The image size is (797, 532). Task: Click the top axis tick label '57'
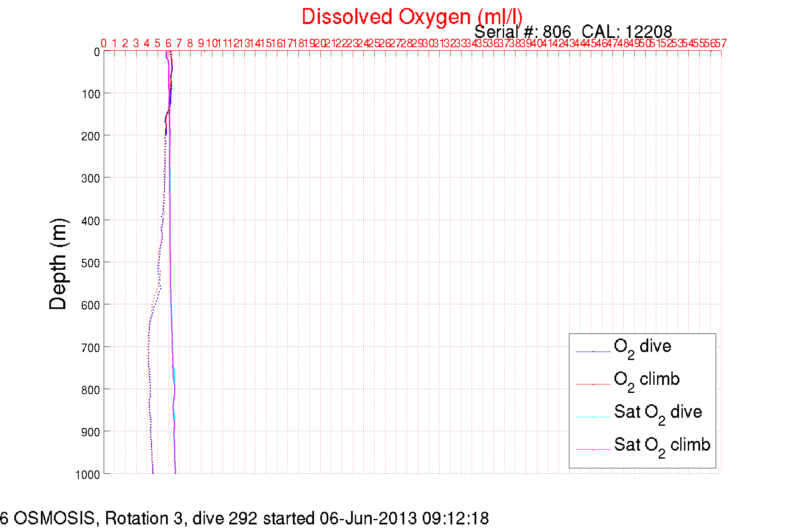721,43
